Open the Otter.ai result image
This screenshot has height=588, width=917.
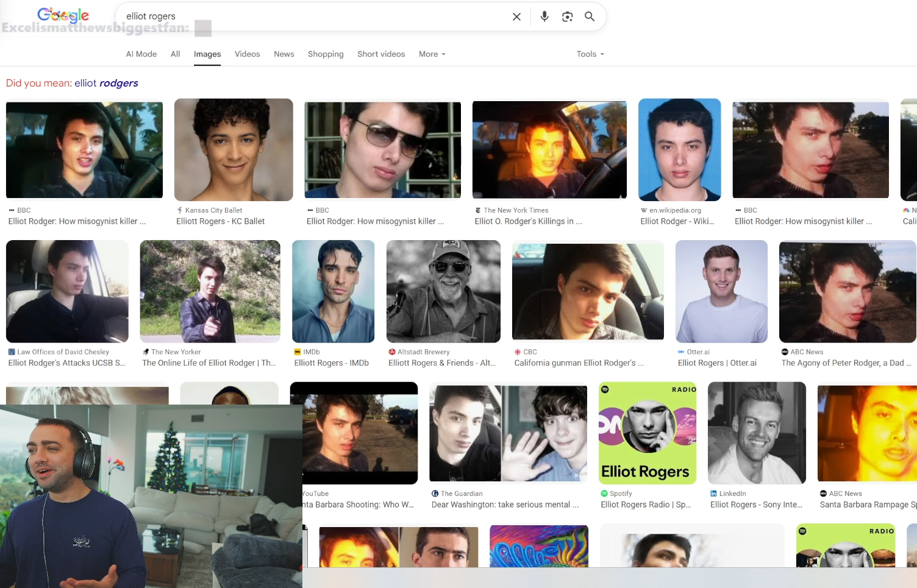[x=721, y=291]
